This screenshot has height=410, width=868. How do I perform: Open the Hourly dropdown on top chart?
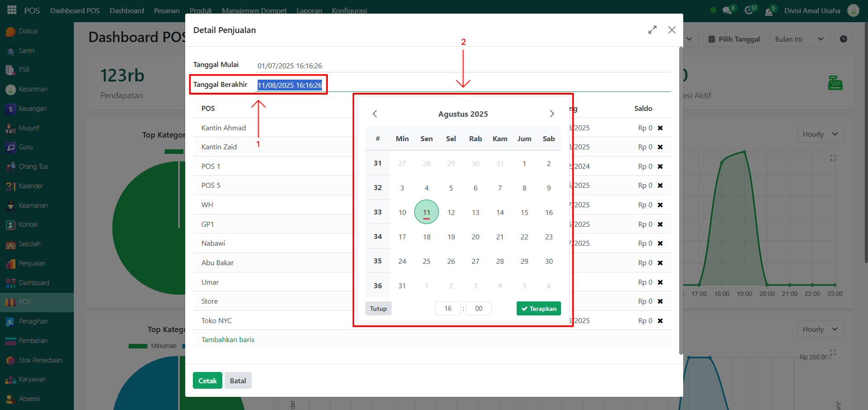(820, 134)
